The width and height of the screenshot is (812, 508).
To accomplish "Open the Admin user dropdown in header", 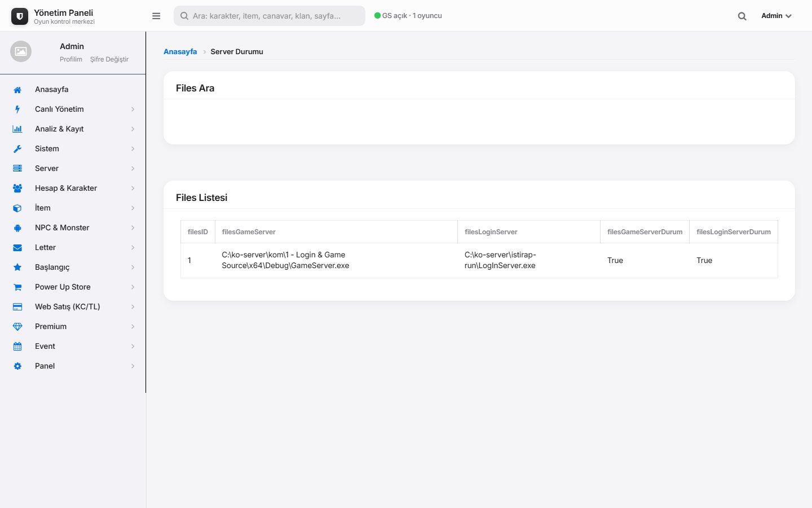I will pyautogui.click(x=776, y=16).
